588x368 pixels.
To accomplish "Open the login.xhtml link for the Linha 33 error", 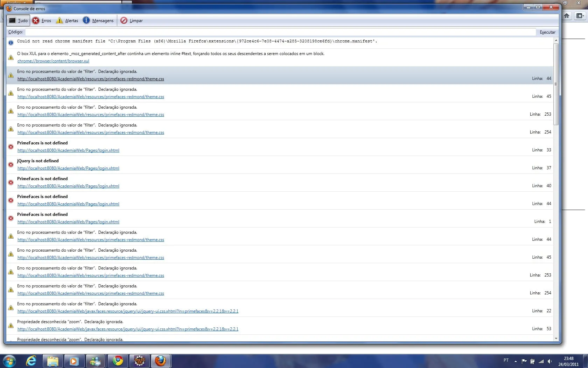I will pyautogui.click(x=68, y=150).
